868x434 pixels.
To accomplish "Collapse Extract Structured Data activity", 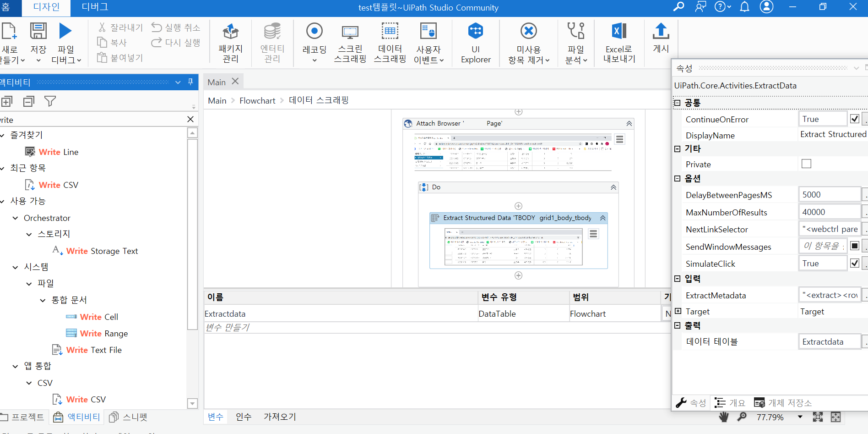I will tap(602, 218).
